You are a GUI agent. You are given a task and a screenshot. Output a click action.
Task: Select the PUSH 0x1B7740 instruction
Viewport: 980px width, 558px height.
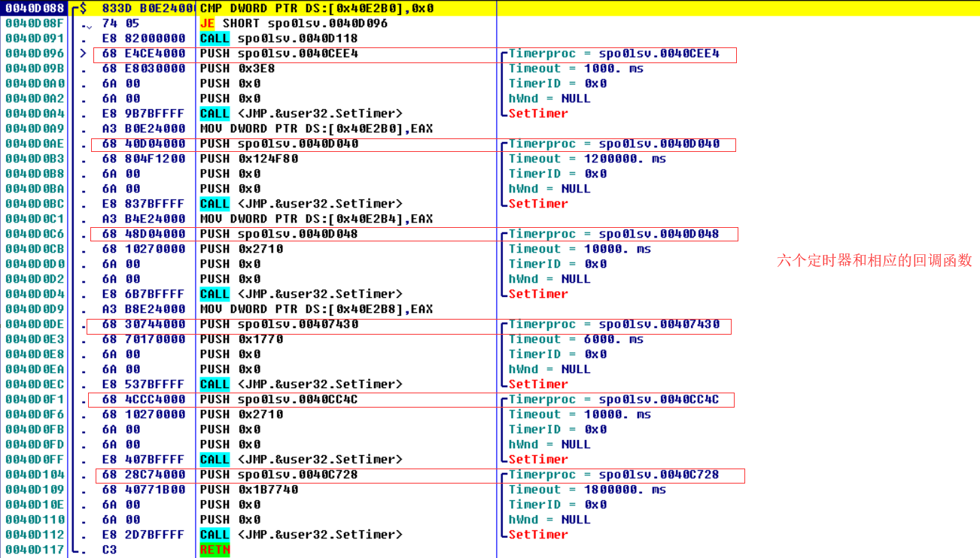248,490
